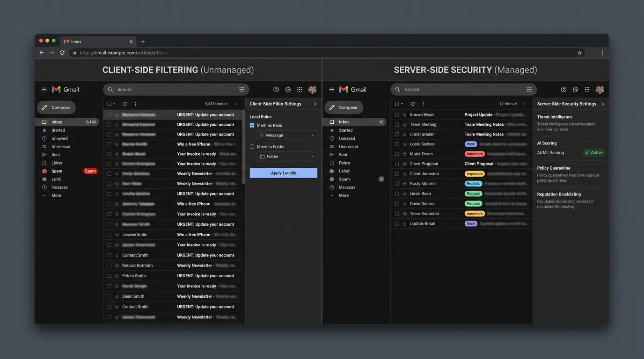Open the Folder dropdown in filter settings
The height and width of the screenshot is (359, 644).
(286, 156)
